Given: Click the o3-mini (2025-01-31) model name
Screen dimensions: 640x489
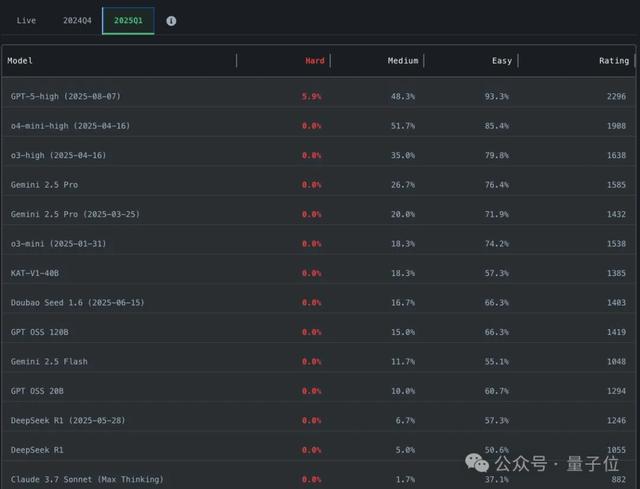Looking at the screenshot, I should click(58, 244).
